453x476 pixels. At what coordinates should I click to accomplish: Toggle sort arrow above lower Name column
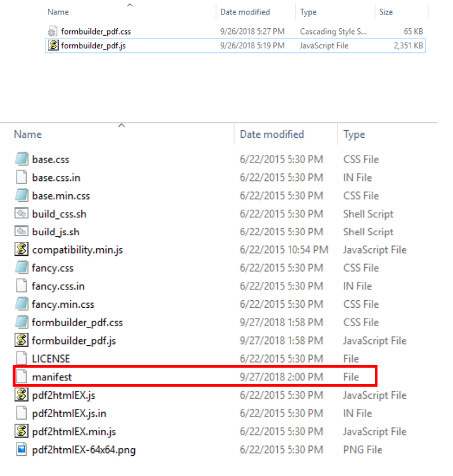pos(122,125)
